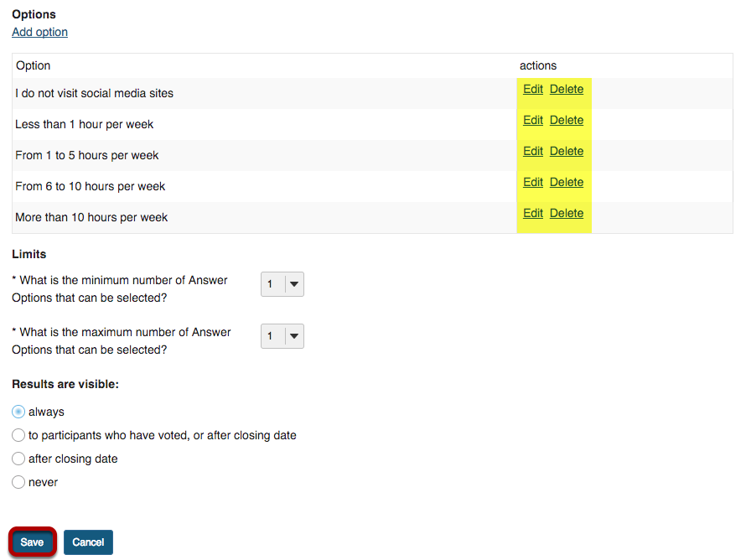Click the minimum number of Answer Options label
Screen dimensions: 746x560
coord(120,288)
